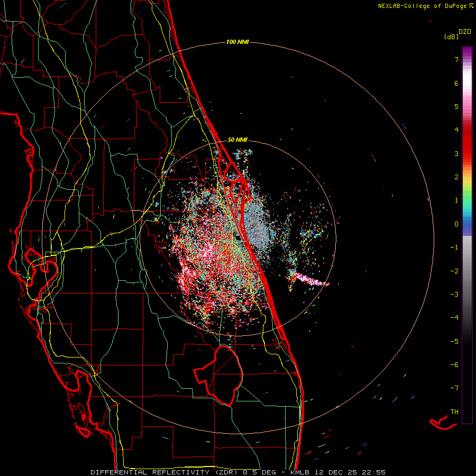Click the [dB] units label
Viewport: 476px width, 476px height.
click(451, 37)
